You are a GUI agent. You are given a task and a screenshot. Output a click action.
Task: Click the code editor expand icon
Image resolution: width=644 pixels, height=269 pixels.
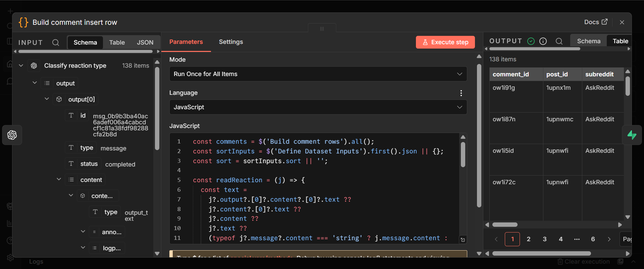[x=463, y=240]
